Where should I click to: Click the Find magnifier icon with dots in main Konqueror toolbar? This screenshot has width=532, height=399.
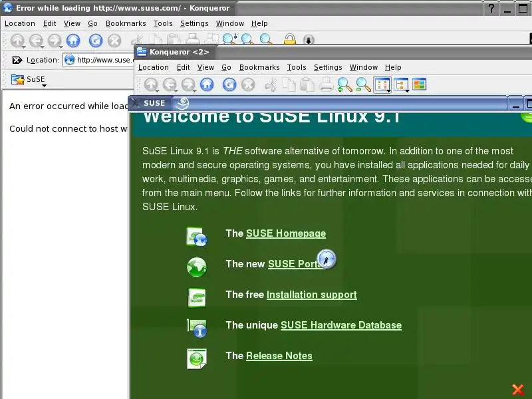[x=229, y=39]
